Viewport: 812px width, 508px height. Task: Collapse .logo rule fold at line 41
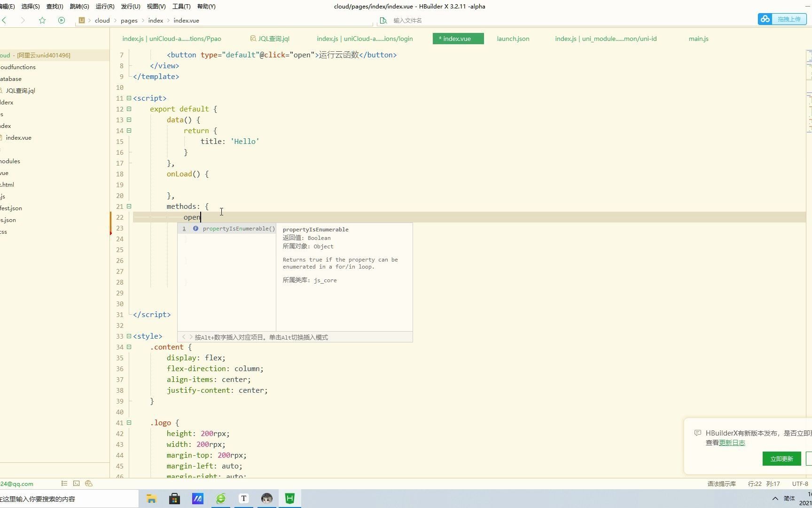click(x=129, y=422)
